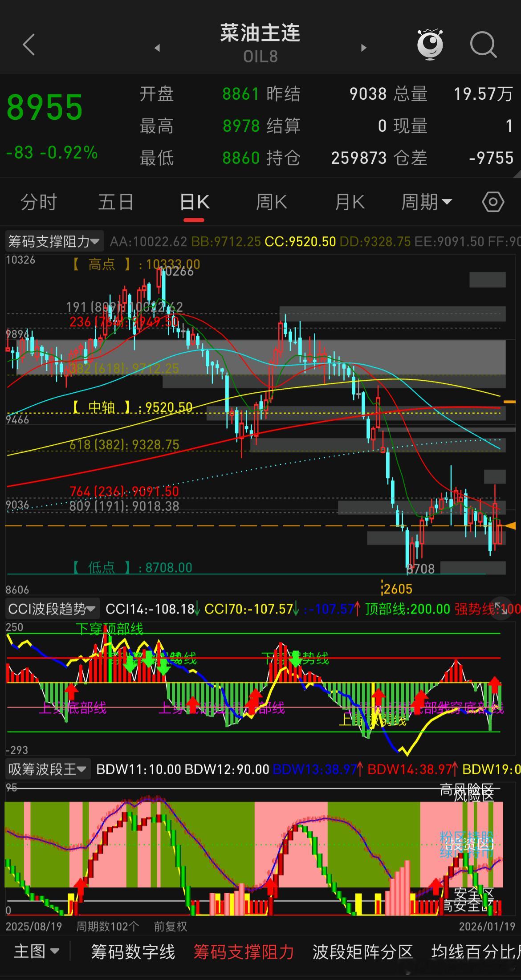Tap the 顶部线:200.00 reading

tap(407, 609)
